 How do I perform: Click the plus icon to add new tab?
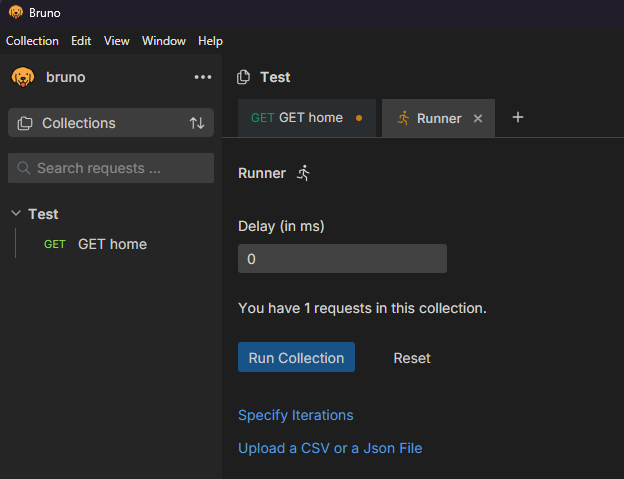[518, 117]
